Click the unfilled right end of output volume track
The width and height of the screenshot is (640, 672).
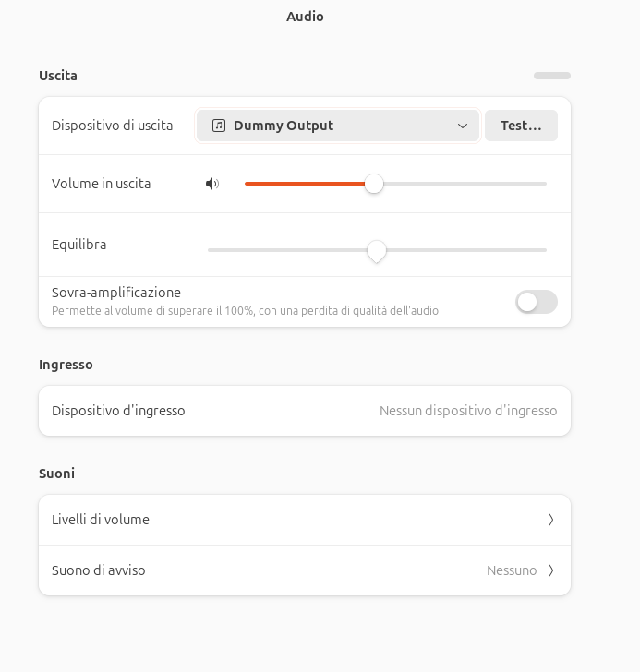(x=540, y=184)
